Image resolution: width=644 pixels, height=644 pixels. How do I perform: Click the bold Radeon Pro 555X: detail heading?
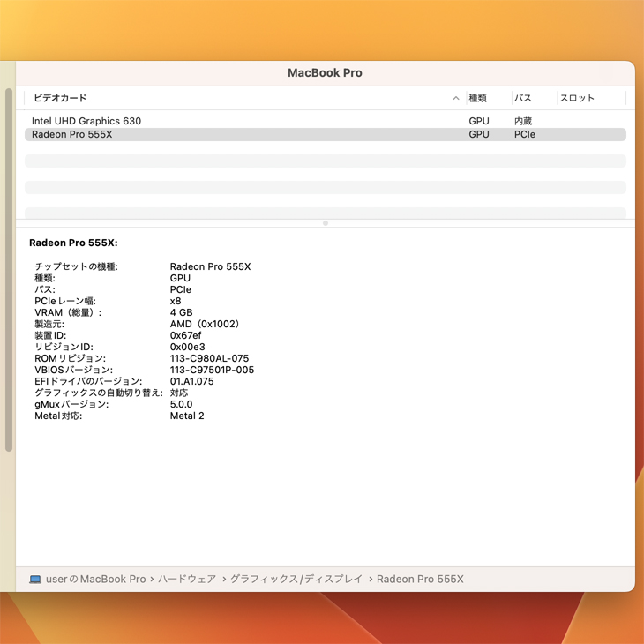point(73,243)
